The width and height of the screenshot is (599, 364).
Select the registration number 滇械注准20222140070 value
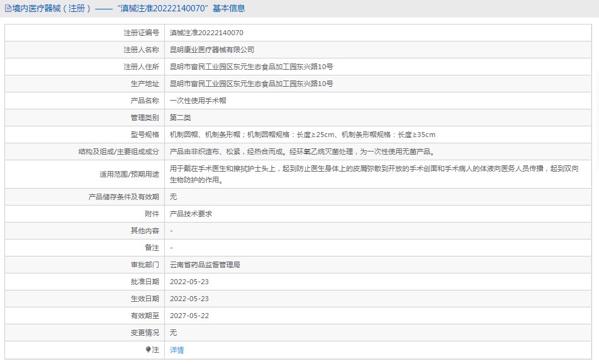(x=206, y=33)
